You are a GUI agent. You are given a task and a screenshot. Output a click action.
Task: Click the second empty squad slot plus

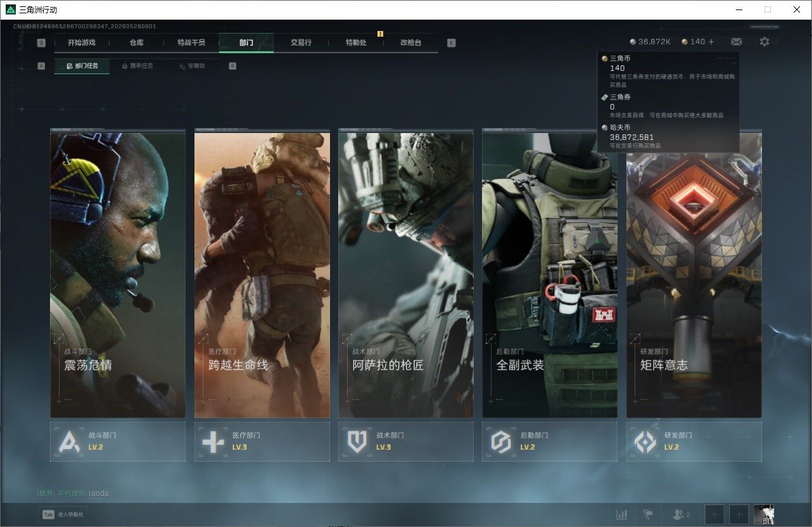[739, 514]
